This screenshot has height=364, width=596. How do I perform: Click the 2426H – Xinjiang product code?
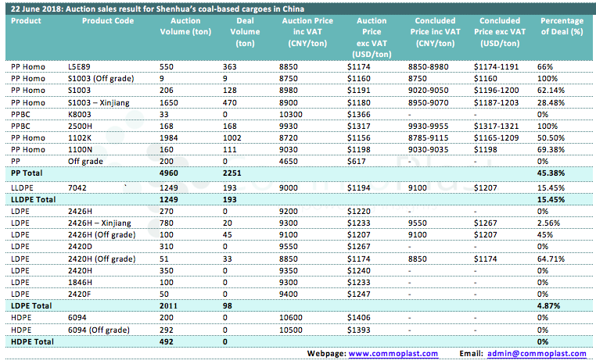point(101,222)
